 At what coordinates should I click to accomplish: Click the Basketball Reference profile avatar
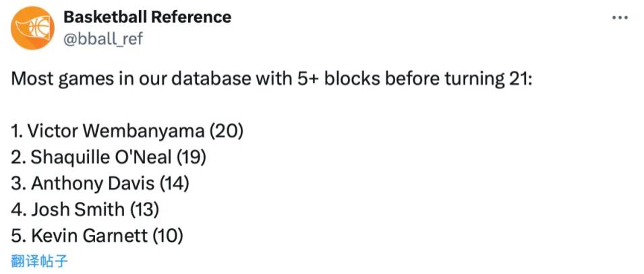tap(32, 28)
